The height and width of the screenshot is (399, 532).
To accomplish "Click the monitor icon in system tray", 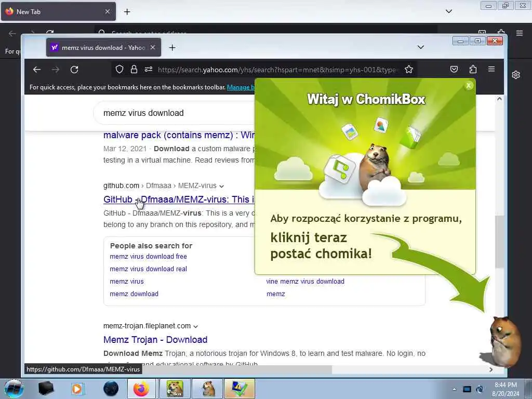I will pyautogui.click(x=467, y=389).
